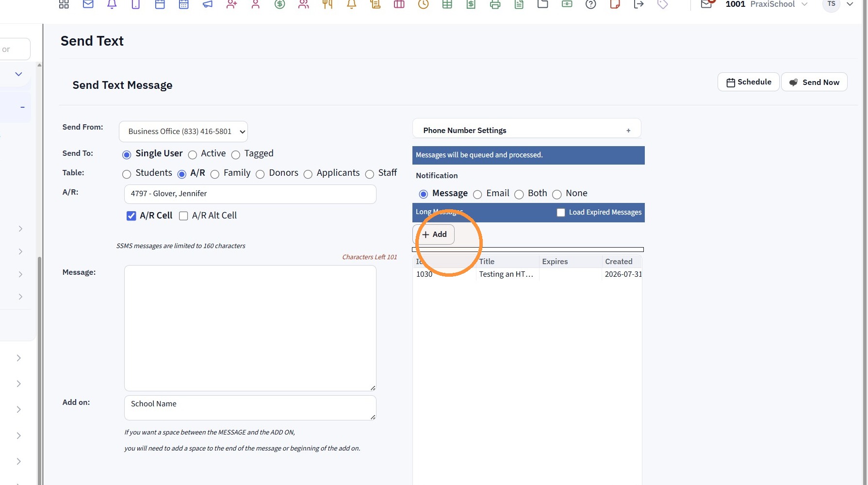The width and height of the screenshot is (868, 485).
Task: Click the TS user avatar
Action: pos(832,4)
